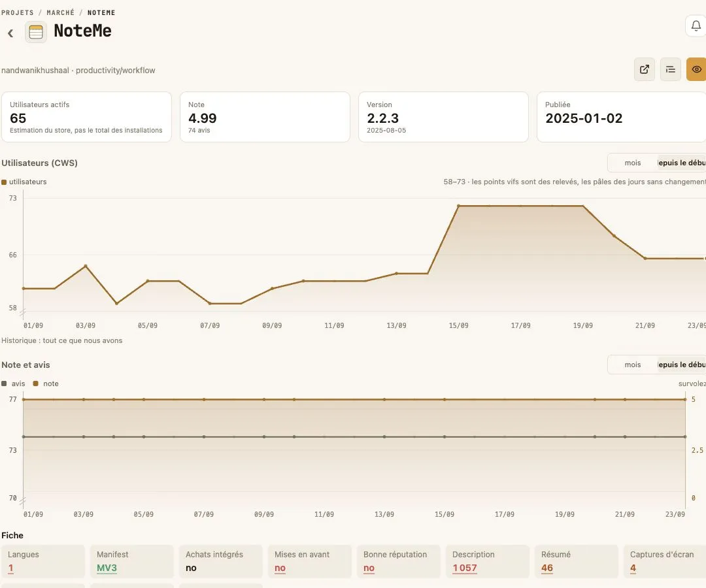Open the notifications bell
This screenshot has width=706, height=588.
tap(696, 26)
